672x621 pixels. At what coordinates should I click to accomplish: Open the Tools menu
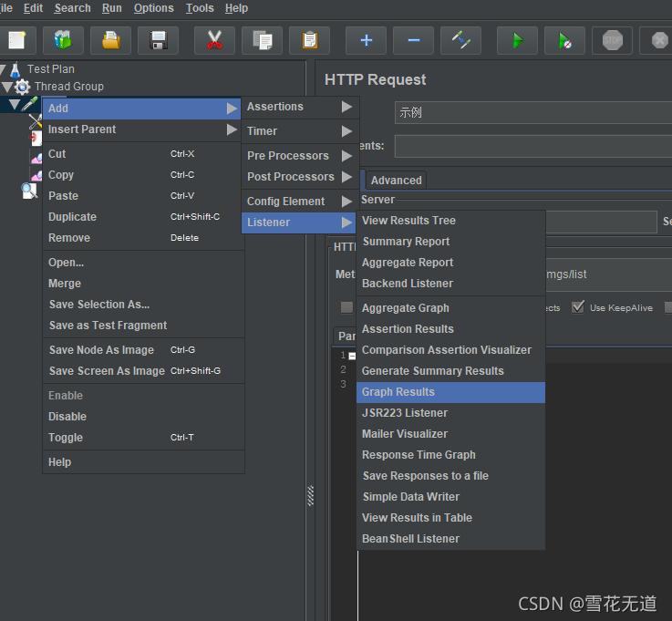tap(200, 8)
